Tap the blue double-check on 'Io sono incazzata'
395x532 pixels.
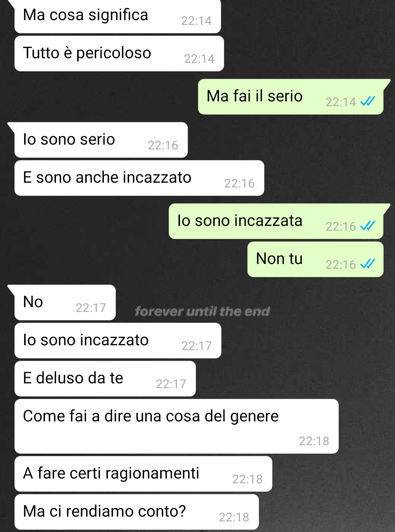pos(368,226)
